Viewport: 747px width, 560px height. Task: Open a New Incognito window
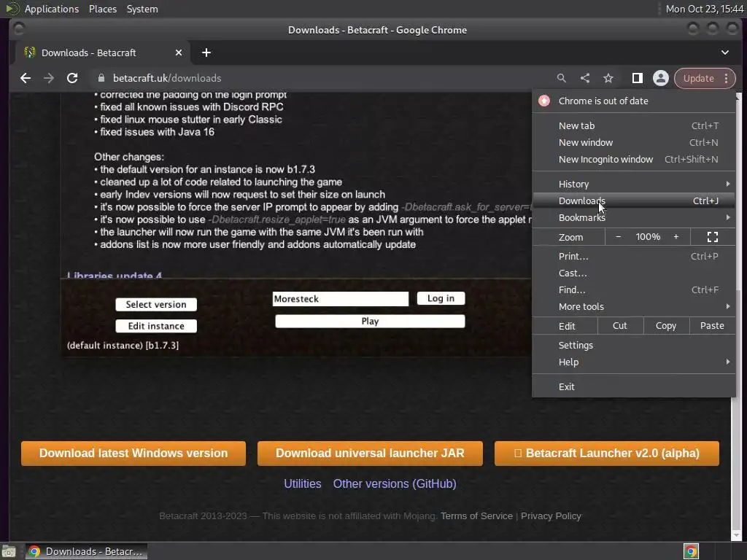pyautogui.click(x=634, y=160)
